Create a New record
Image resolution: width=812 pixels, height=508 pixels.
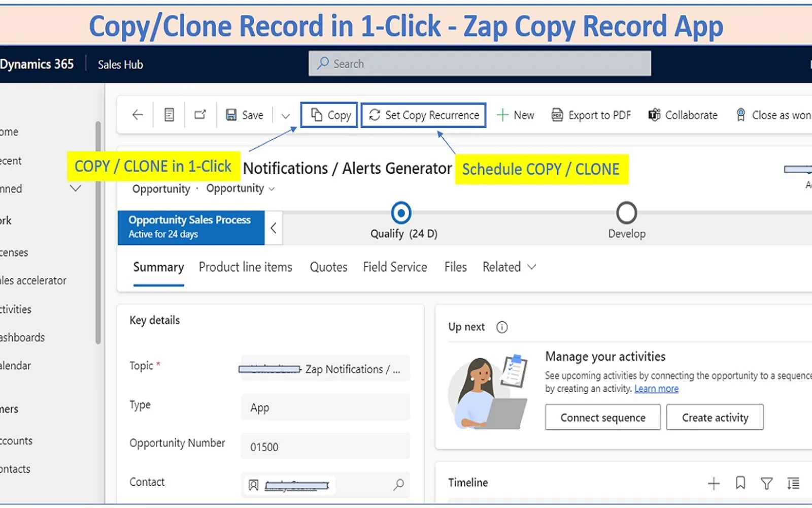515,115
